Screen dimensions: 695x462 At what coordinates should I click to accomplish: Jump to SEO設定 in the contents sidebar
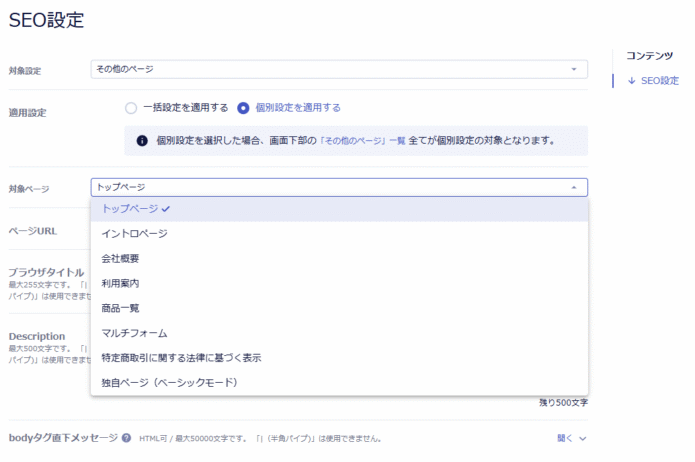(659, 81)
